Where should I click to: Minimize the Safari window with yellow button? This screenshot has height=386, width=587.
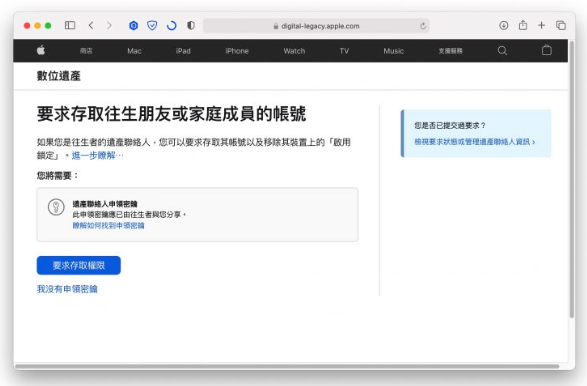(x=37, y=25)
